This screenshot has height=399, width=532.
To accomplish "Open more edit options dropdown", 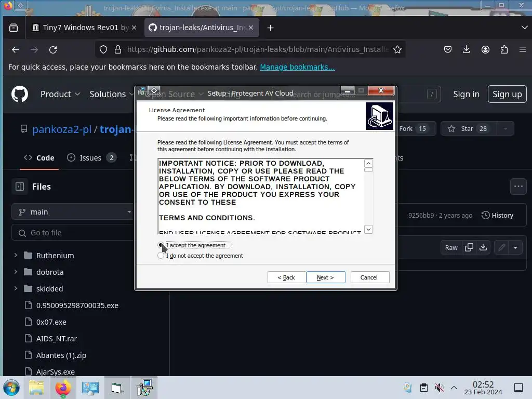I will [x=516, y=247].
